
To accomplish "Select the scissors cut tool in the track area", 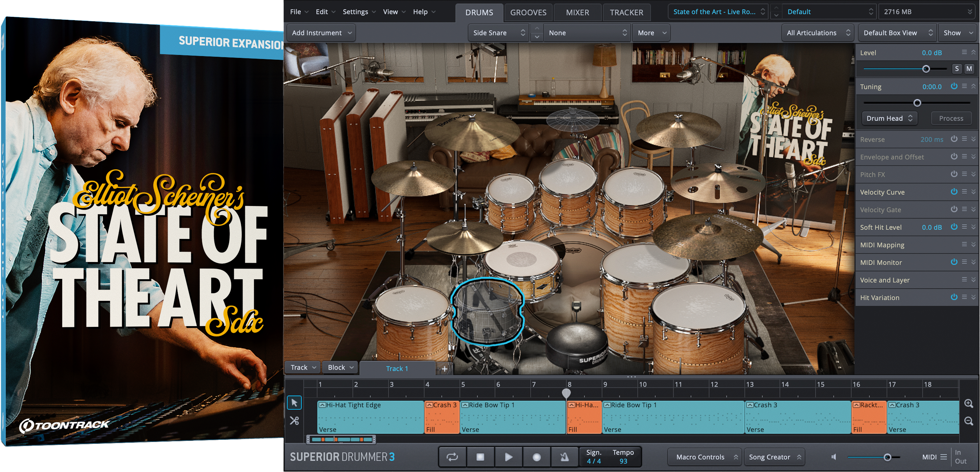I will point(294,421).
